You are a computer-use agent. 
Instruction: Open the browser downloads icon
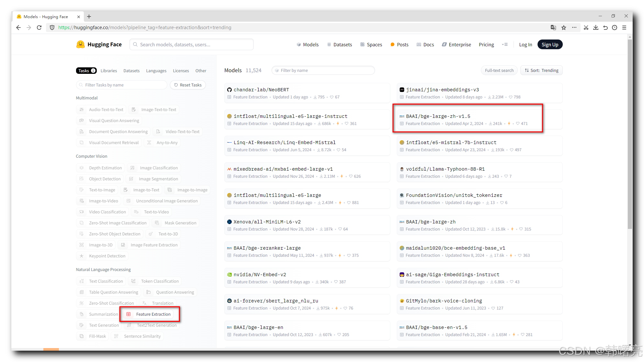[x=595, y=28]
